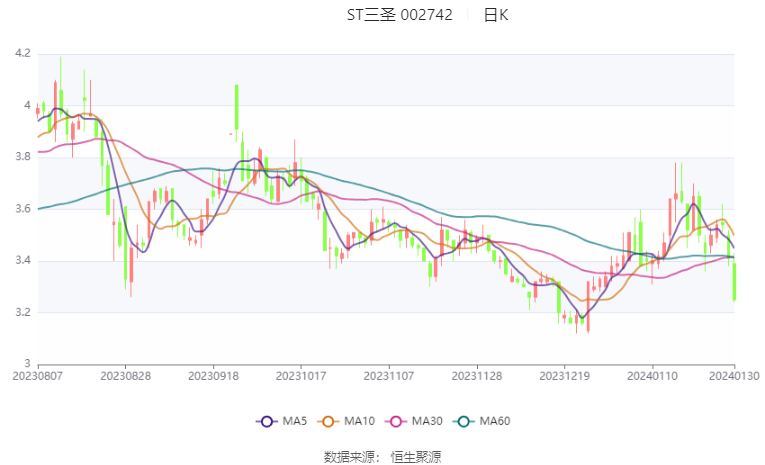Screen dimensions: 765x465
Task: Click the y-axis value 3.4
Action: tap(23, 260)
